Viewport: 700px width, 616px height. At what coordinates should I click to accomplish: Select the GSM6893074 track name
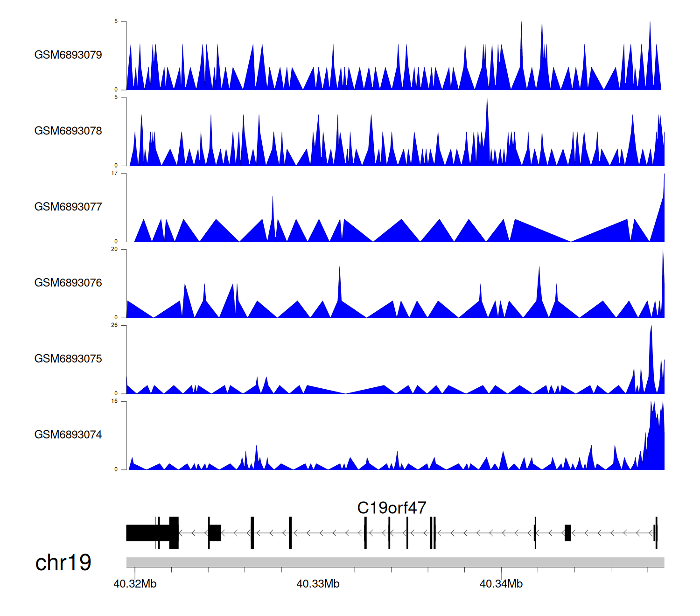68,435
